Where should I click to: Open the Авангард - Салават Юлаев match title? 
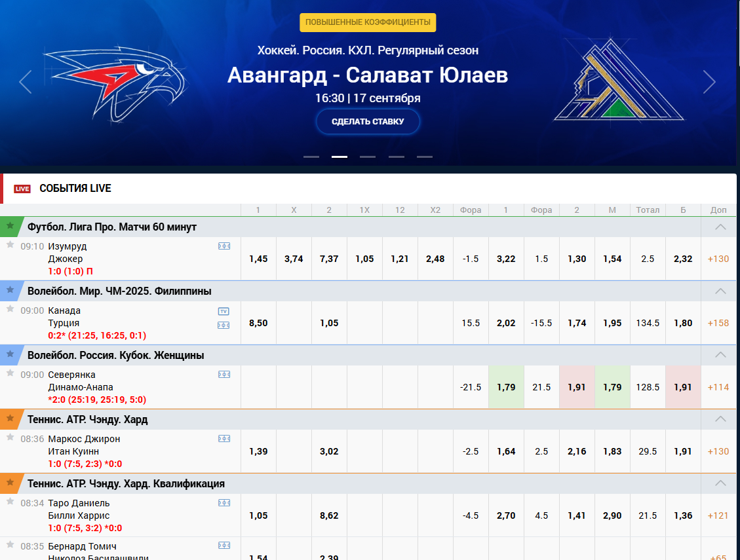pyautogui.click(x=368, y=75)
